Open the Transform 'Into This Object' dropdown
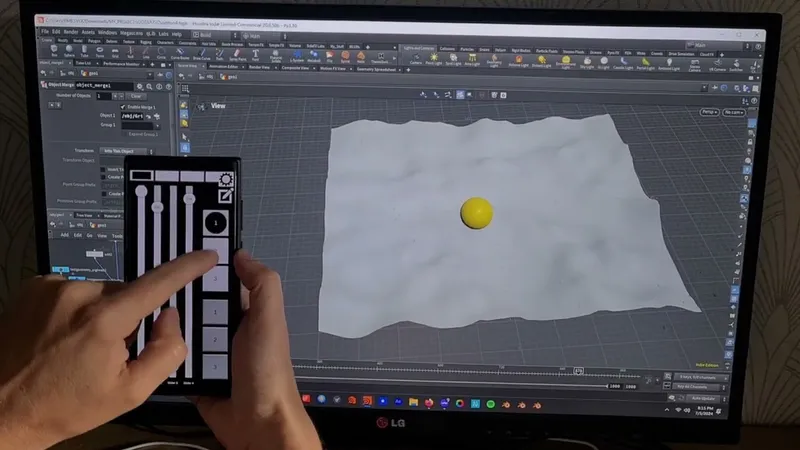800x450 pixels. (x=127, y=151)
